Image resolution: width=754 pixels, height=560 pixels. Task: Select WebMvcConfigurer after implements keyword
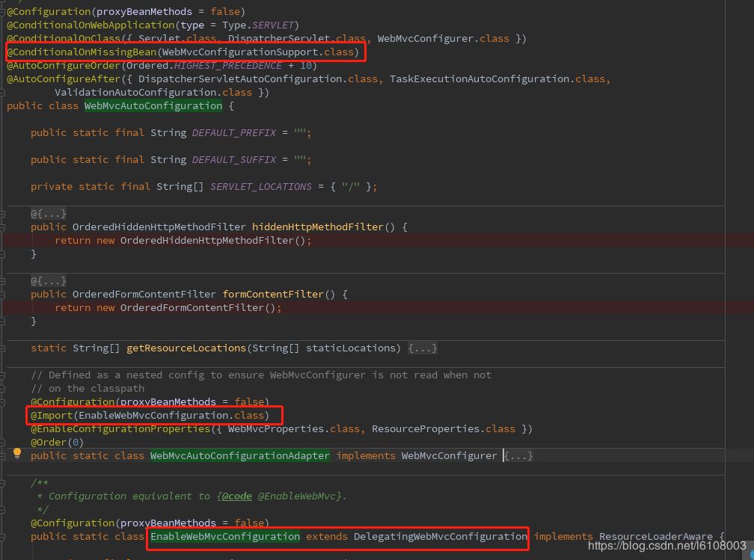449,455
